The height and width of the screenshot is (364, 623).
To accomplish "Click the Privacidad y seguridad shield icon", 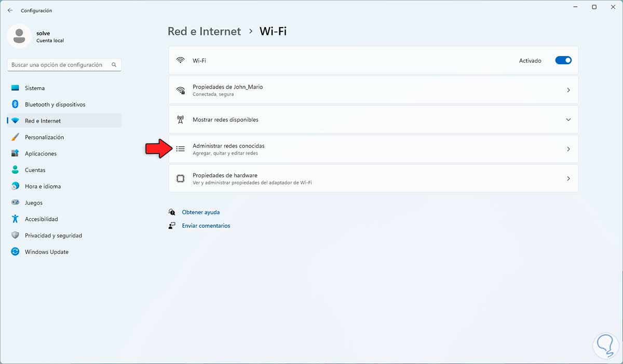I will coord(15,235).
